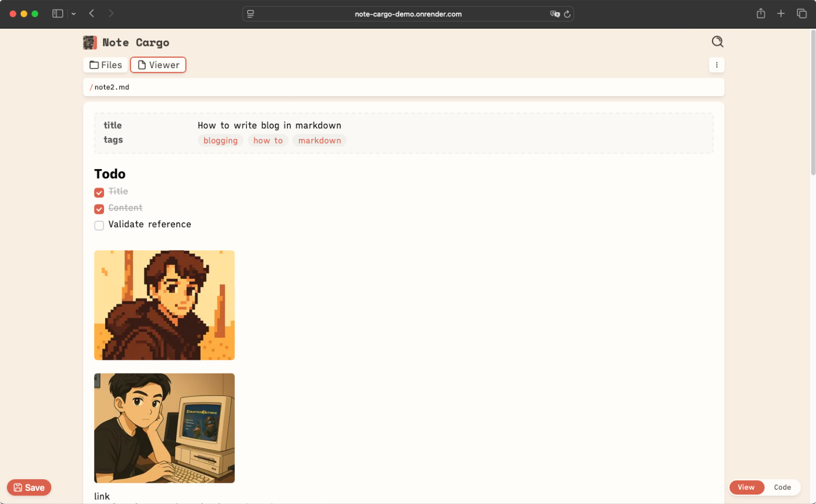Switch to the Files tab
816x504 pixels.
point(106,65)
